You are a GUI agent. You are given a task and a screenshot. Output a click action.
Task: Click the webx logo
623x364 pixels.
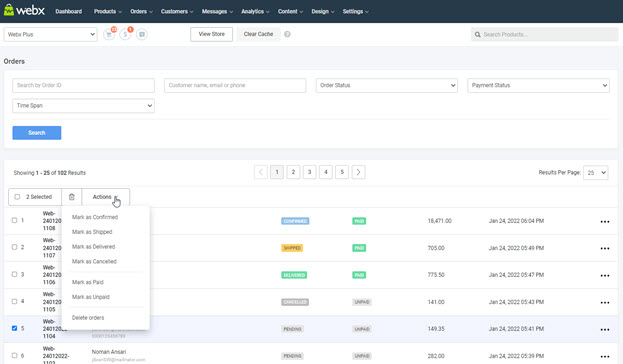(x=24, y=10)
